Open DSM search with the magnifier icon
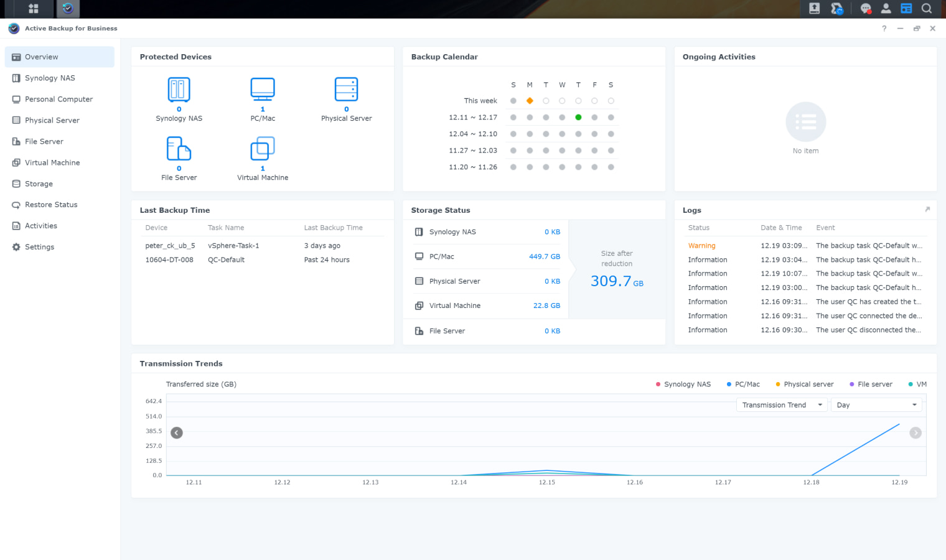 [x=927, y=8]
